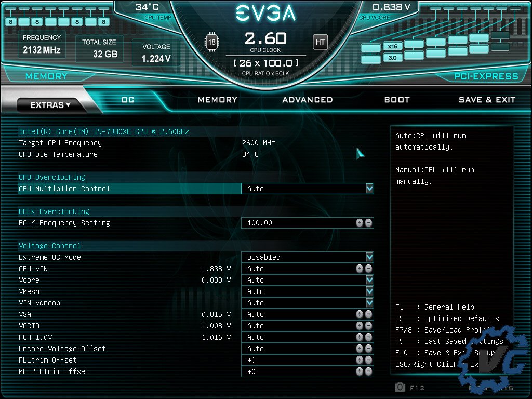
Task: Click the F12 screenshot camera icon
Action: 400,387
